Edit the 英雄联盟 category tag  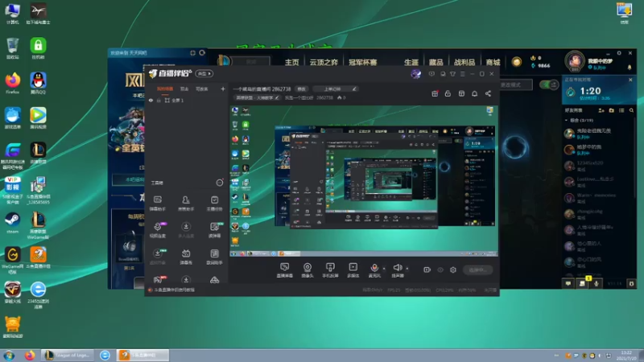pyautogui.click(x=257, y=97)
